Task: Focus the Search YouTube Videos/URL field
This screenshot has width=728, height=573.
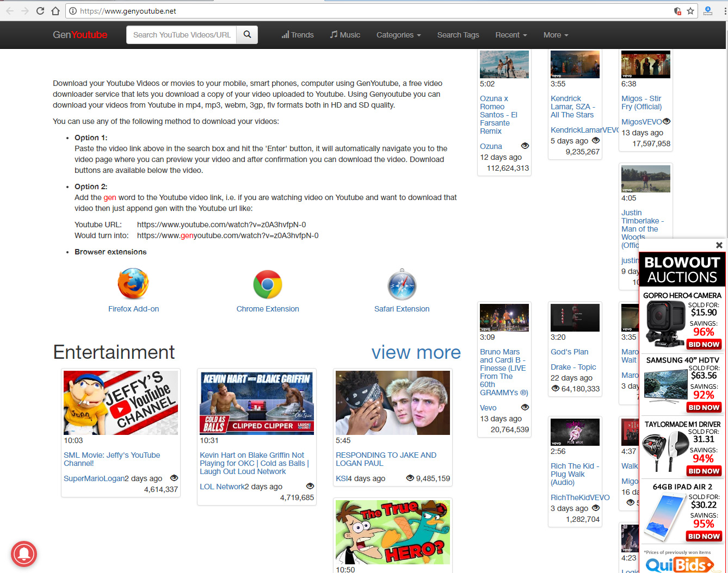Action: 182,35
